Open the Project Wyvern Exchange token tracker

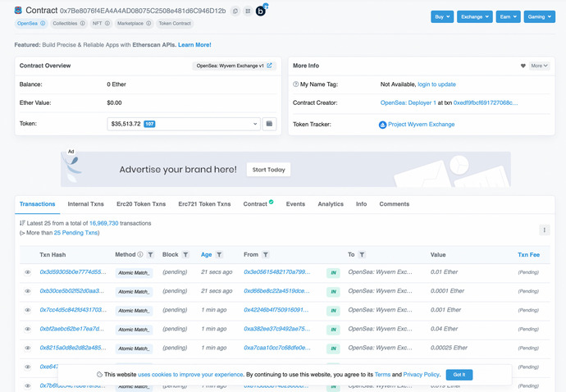421,125
